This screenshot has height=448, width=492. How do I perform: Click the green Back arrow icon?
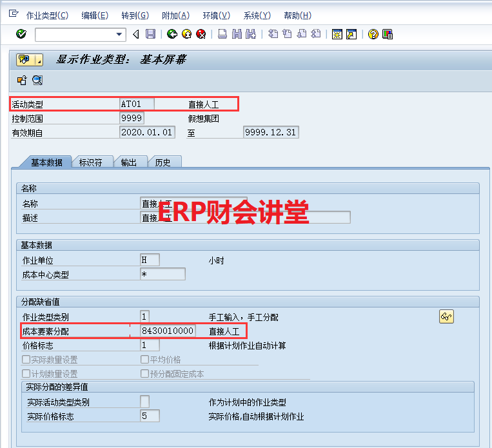pos(172,34)
